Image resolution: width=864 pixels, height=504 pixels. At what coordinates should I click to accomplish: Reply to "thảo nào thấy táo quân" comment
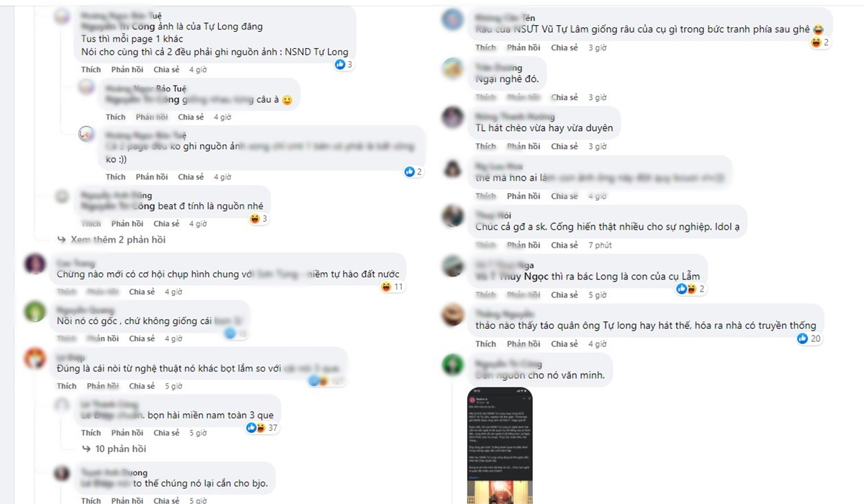click(x=523, y=344)
